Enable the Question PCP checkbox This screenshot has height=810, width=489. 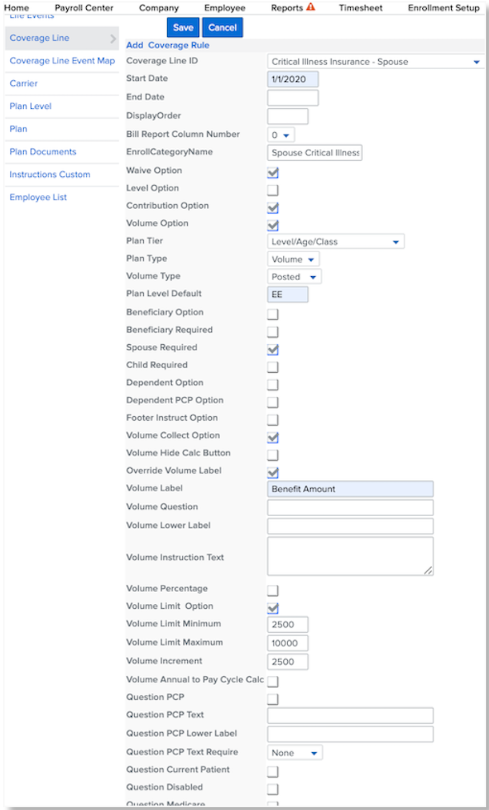tap(273, 699)
